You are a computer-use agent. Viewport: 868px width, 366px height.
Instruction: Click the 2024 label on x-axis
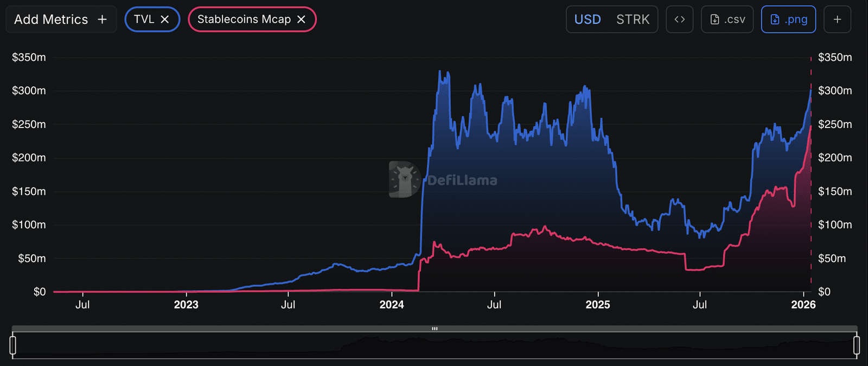392,305
